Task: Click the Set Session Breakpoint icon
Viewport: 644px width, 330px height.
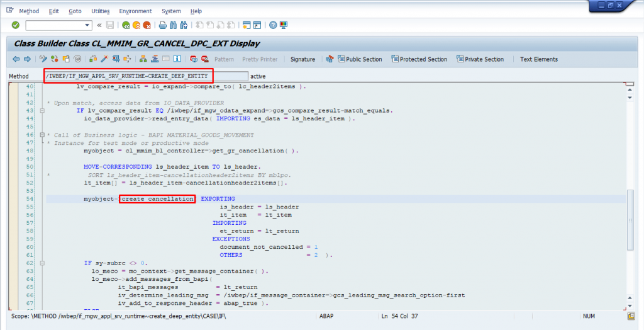Action: point(194,59)
